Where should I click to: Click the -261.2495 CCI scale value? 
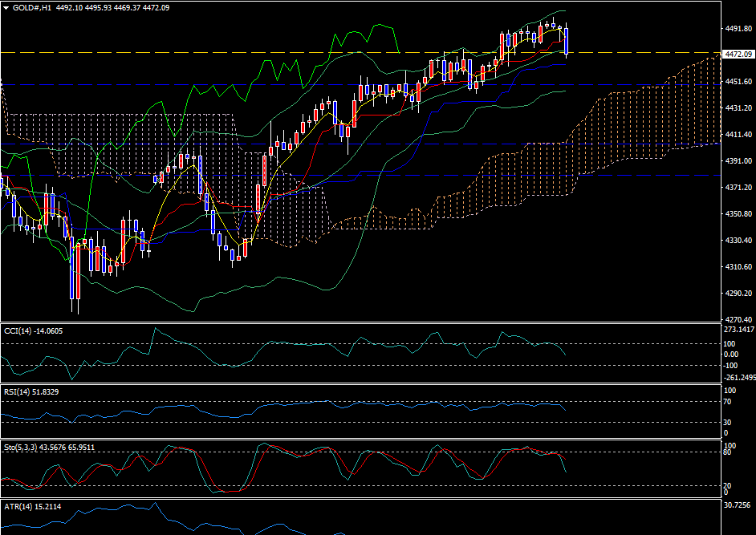coord(738,378)
